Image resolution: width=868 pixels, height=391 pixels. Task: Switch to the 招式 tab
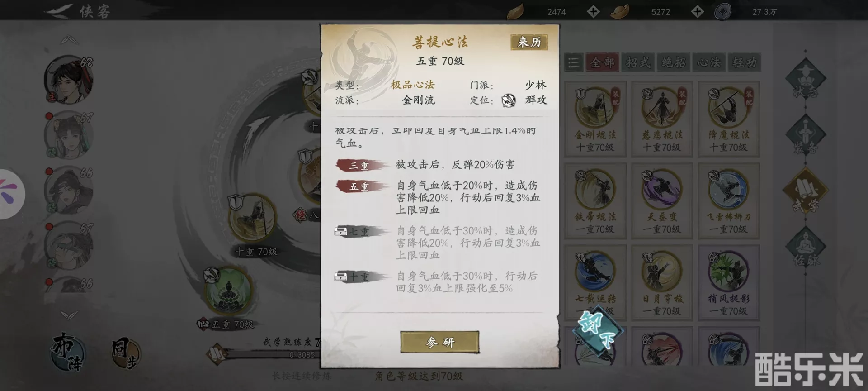638,62
